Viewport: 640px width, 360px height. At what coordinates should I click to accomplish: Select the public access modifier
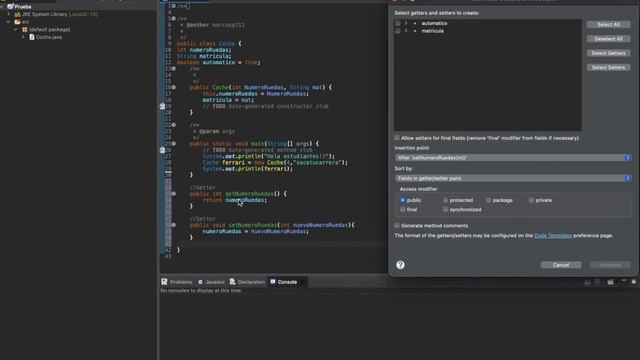click(402, 200)
